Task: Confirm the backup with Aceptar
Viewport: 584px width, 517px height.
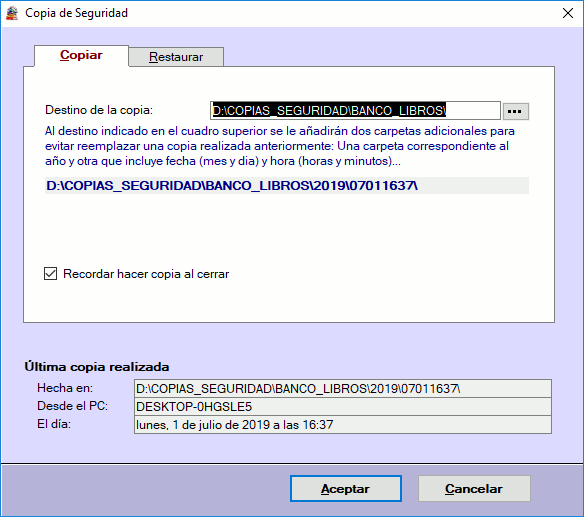Action: pyautogui.click(x=346, y=488)
